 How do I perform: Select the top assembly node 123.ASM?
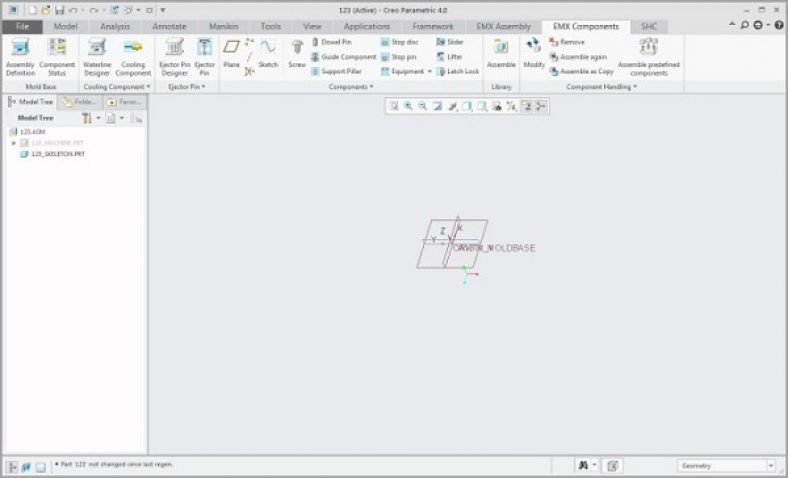click(28, 132)
